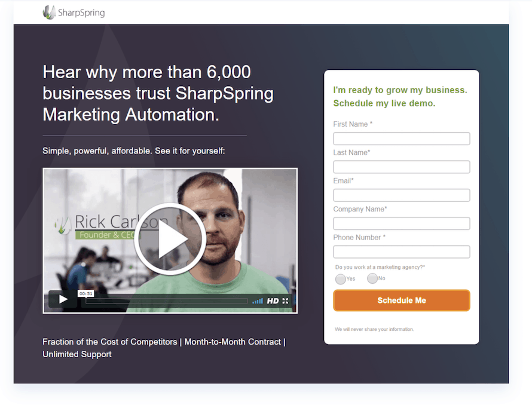Click the SharpSpring text in header

pos(81,13)
